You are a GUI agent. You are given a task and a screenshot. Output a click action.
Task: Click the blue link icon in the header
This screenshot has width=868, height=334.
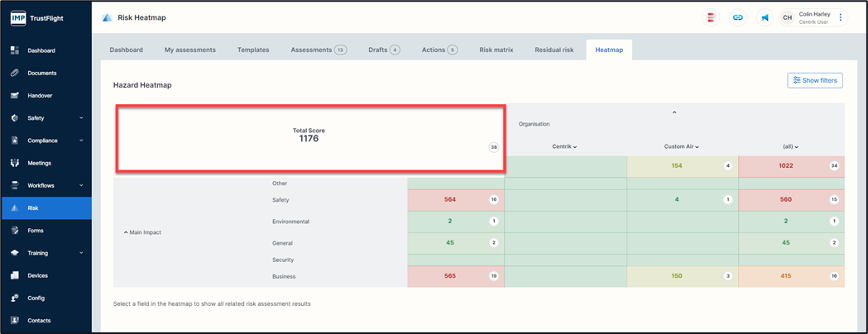pos(737,17)
